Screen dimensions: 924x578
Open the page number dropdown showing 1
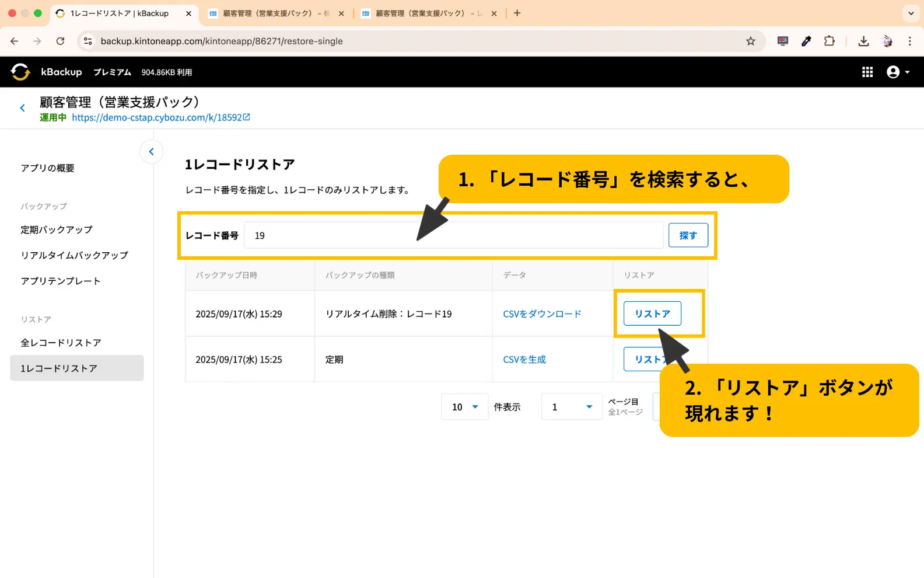tap(572, 407)
